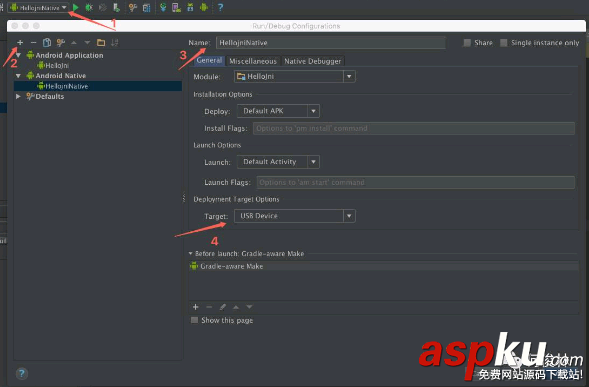The image size is (589, 387).
Task: Start debugging with the bug icon
Action: click(89, 7)
